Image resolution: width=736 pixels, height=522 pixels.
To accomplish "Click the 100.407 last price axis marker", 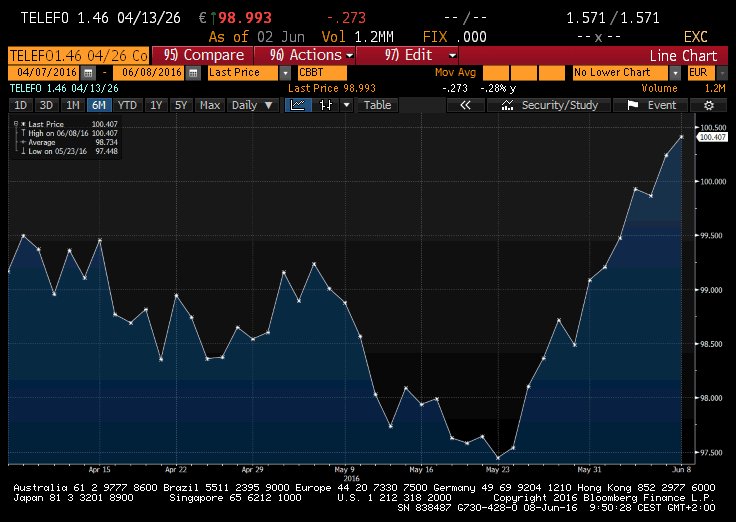I will point(713,137).
